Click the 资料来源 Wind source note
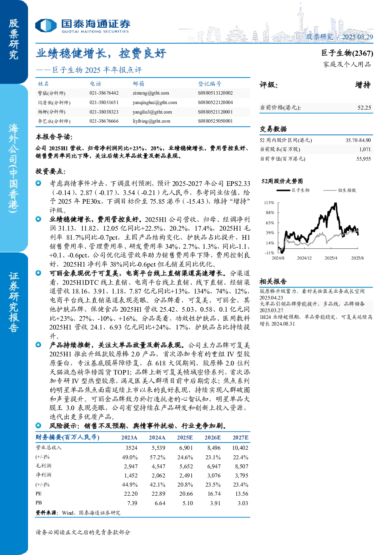Viewport: 392px width, 555px height. 78,513
